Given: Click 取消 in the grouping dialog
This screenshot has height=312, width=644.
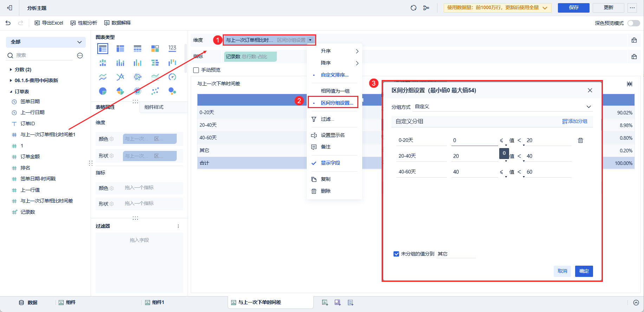Looking at the screenshot, I should coord(562,271).
